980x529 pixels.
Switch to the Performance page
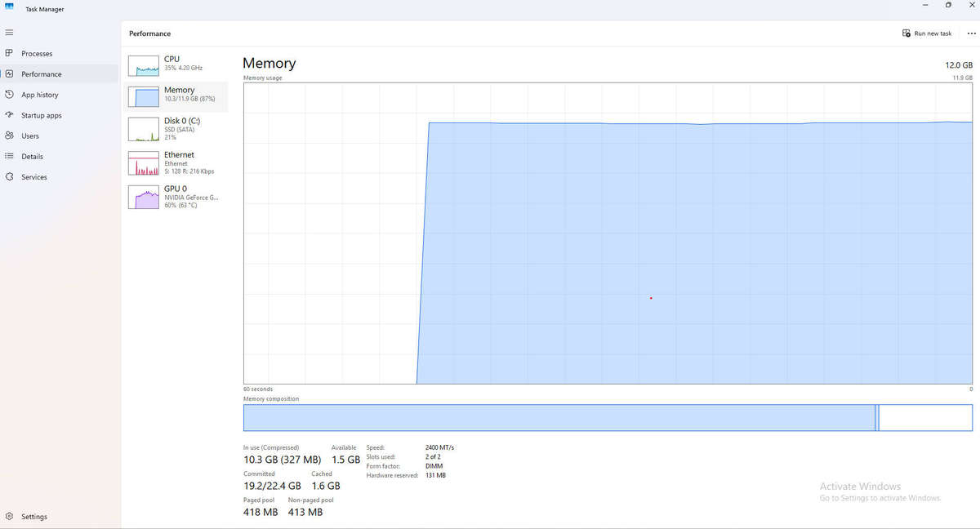coord(59,73)
